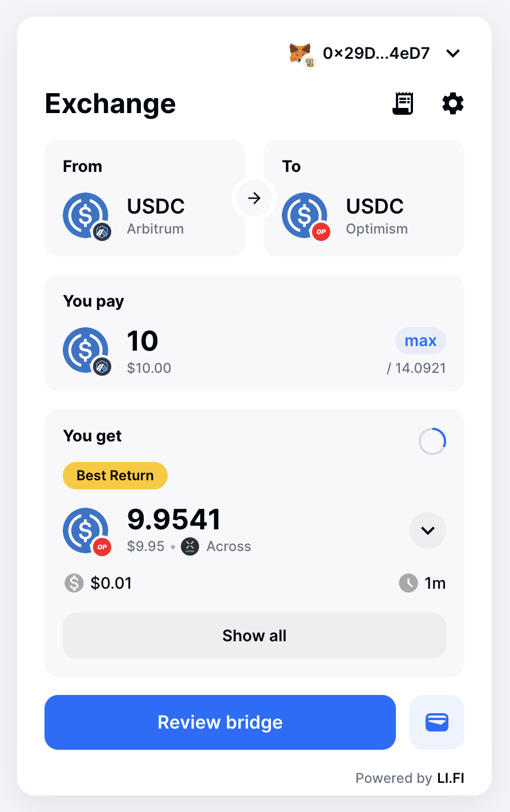Expand the wallet address dropdown chevron
The width and height of the screenshot is (510, 812).
click(453, 53)
